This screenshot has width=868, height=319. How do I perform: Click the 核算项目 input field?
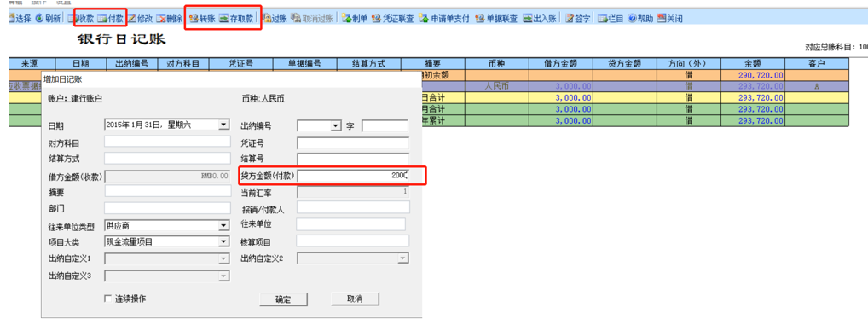[x=353, y=241]
